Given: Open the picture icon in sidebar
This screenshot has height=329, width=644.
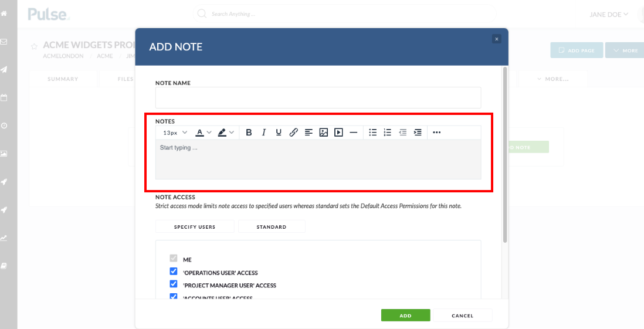Looking at the screenshot, I should [4, 154].
